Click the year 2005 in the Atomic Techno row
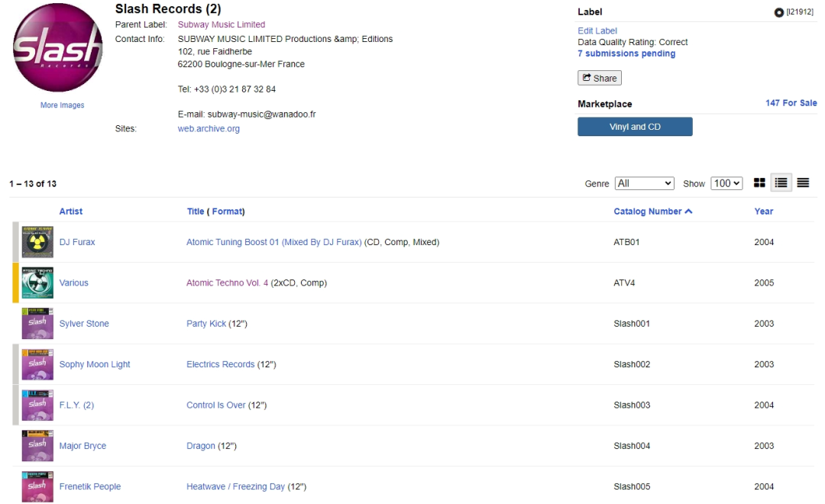825x504 pixels. coord(763,283)
